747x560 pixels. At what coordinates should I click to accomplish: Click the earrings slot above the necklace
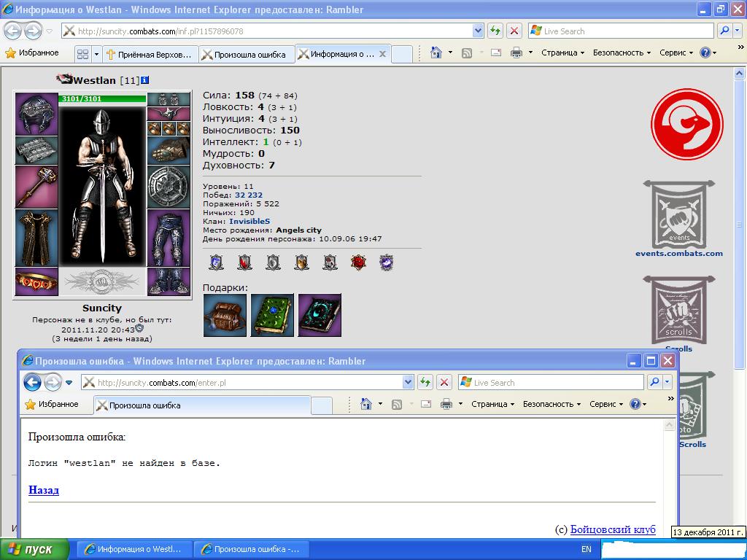tap(169, 99)
